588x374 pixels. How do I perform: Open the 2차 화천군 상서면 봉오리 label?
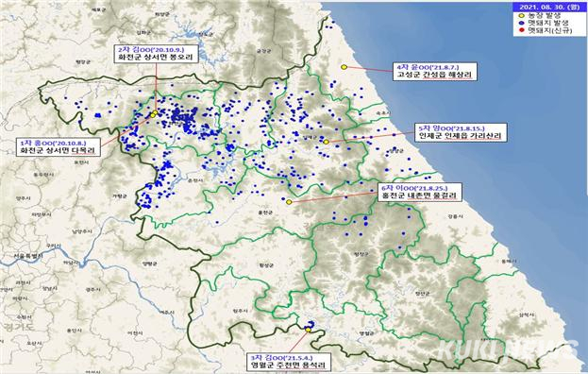point(156,54)
